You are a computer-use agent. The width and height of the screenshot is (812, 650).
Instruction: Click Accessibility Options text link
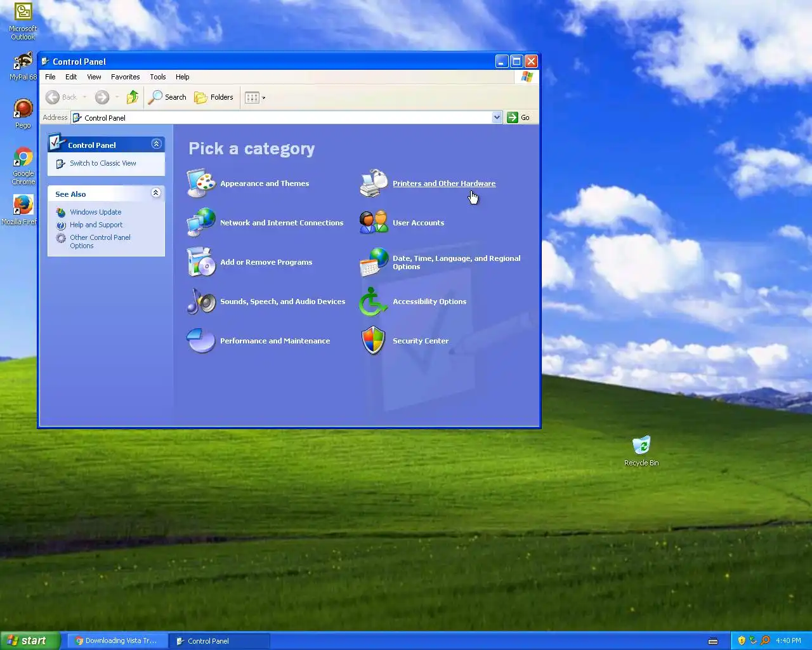point(429,302)
